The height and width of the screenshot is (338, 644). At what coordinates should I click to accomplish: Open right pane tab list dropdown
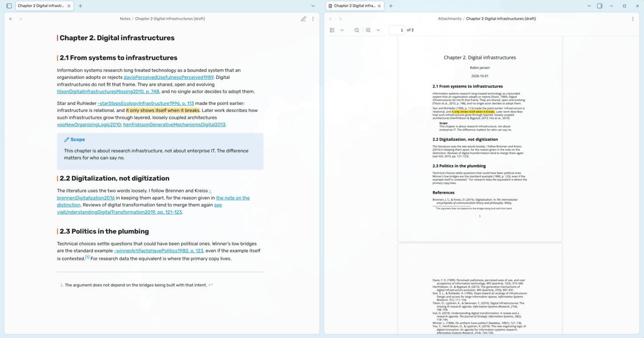(589, 6)
